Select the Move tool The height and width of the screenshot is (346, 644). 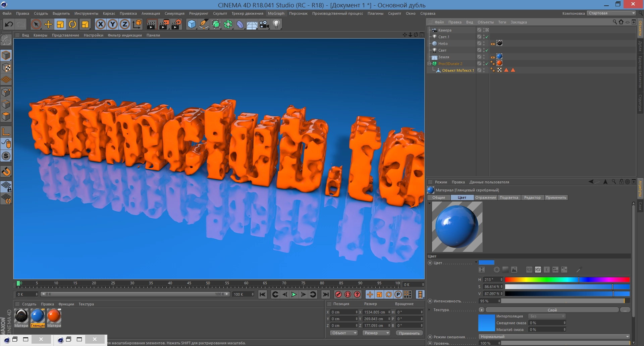[48, 24]
